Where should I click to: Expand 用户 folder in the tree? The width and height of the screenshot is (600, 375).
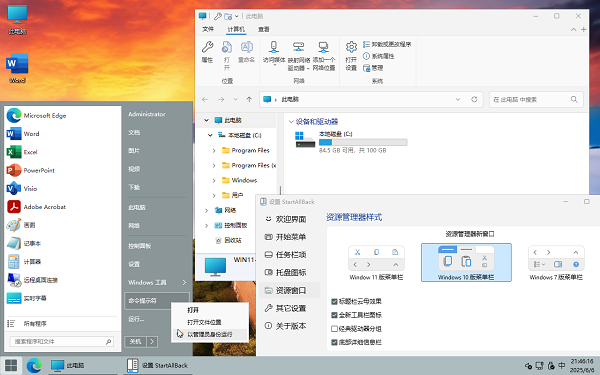click(214, 195)
